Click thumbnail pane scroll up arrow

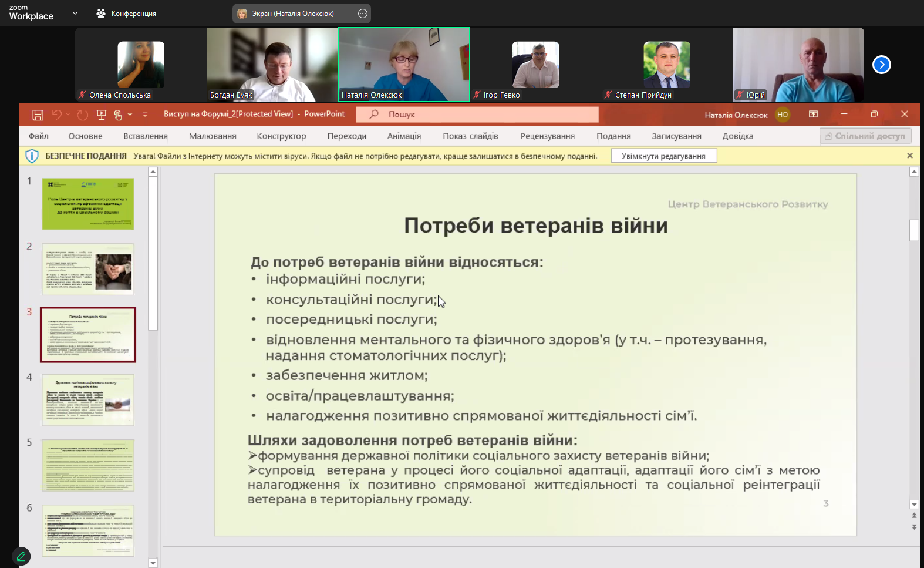click(153, 172)
